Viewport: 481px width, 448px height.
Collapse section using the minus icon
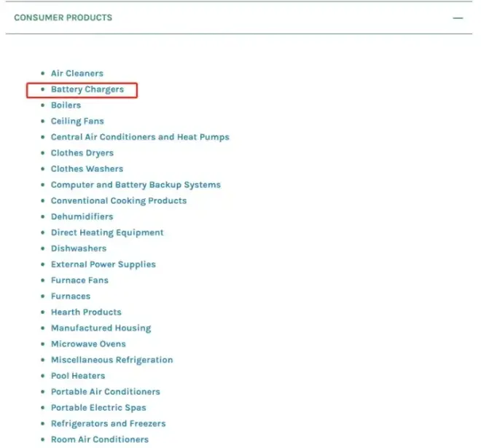click(x=458, y=17)
